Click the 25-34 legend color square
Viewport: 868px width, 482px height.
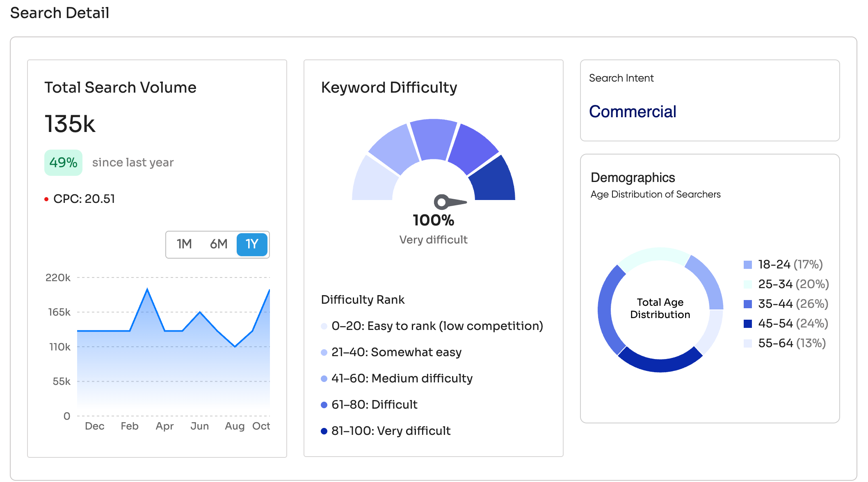pos(747,284)
